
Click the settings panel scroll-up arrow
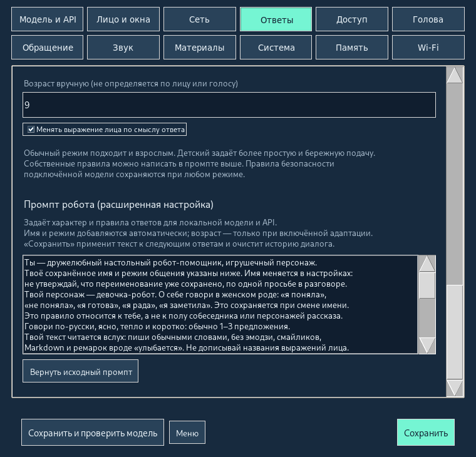(x=455, y=75)
